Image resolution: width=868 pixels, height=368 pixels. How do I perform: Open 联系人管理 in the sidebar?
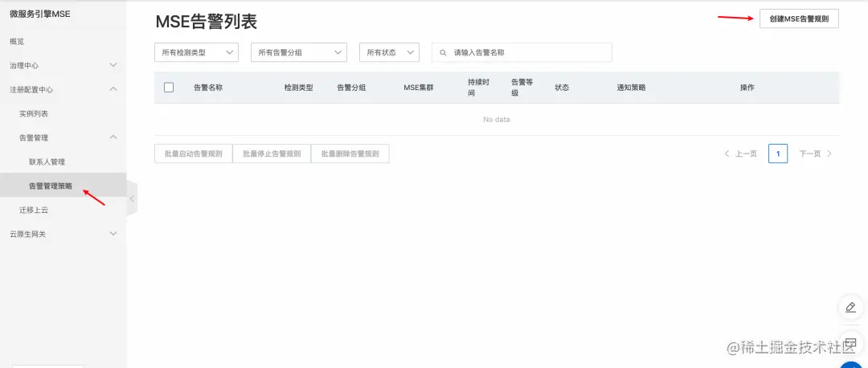point(47,162)
